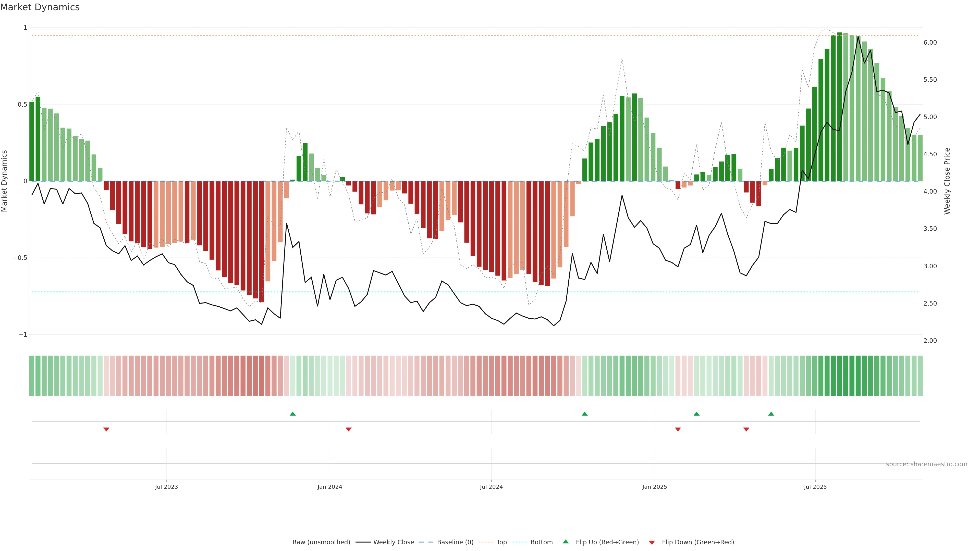Toggle Weekly Close legend entry

(393, 542)
